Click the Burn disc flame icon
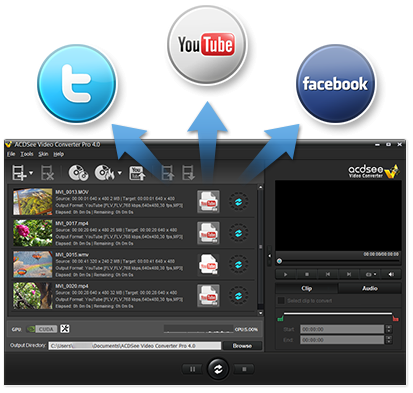The image size is (413, 393). click(x=104, y=173)
